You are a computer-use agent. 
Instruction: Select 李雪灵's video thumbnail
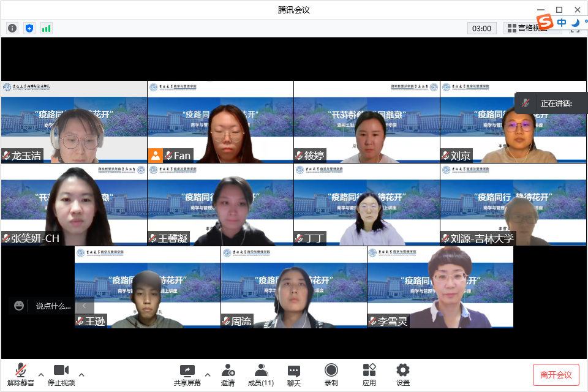440,287
